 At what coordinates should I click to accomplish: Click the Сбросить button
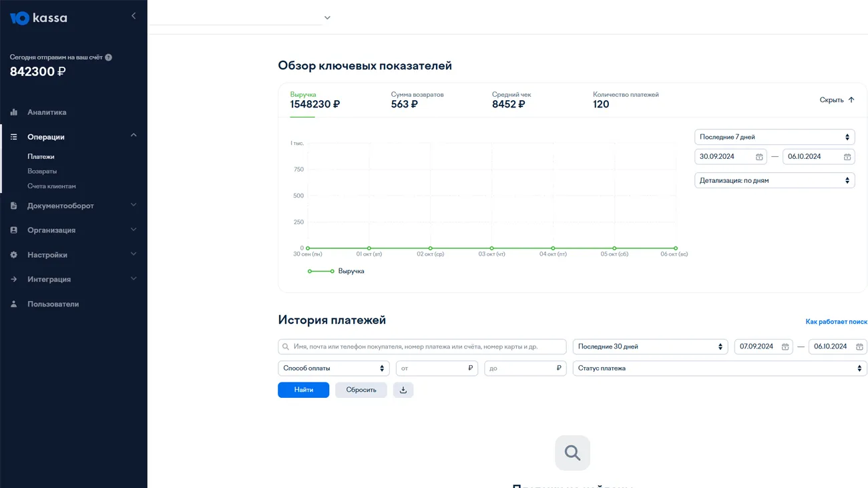(361, 390)
